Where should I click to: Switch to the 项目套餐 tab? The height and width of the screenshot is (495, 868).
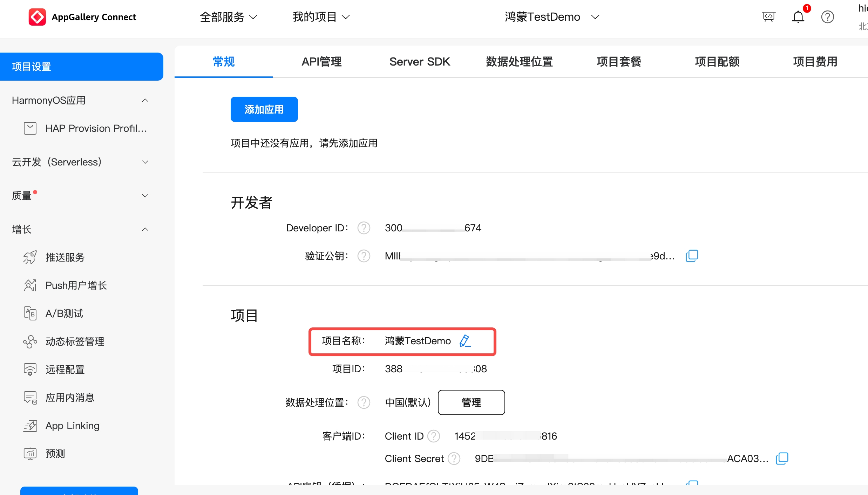[619, 62]
